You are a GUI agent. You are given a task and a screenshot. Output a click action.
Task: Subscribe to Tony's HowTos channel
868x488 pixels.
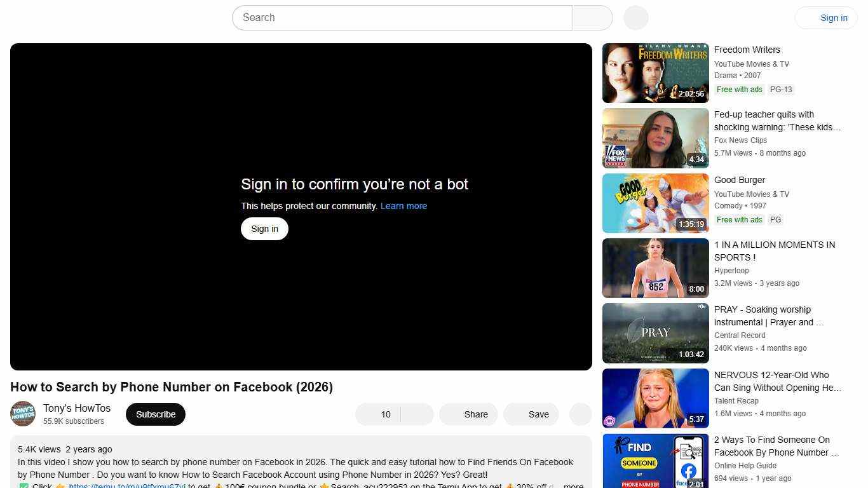coord(155,414)
